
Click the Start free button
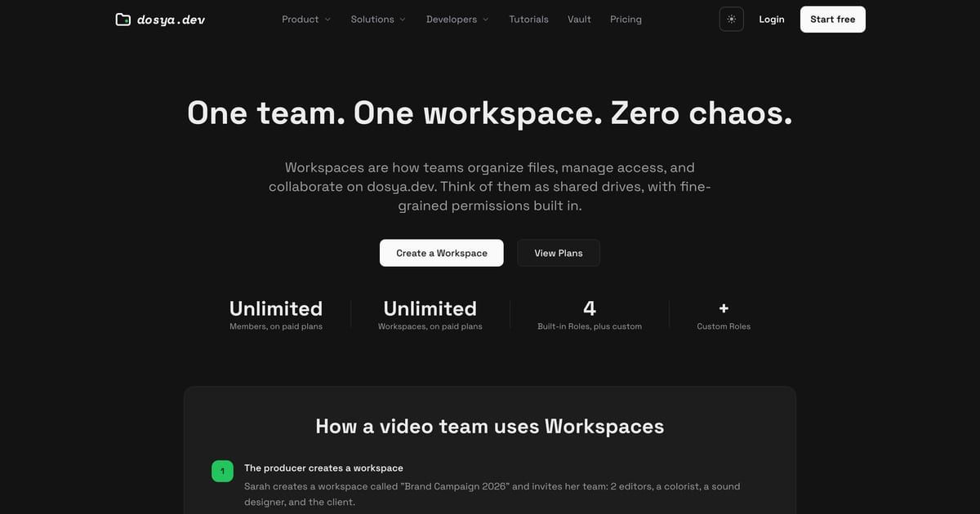(x=833, y=19)
